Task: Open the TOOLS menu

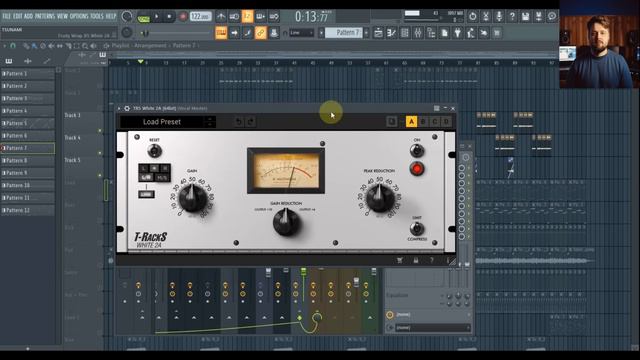Action: tap(97, 16)
